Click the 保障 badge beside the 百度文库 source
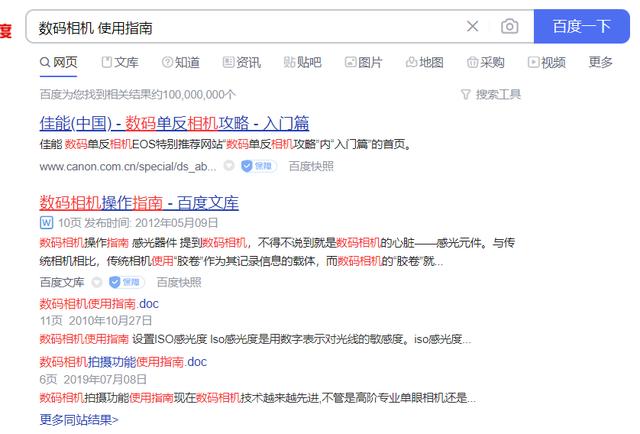This screenshot has width=640, height=434. [x=125, y=283]
